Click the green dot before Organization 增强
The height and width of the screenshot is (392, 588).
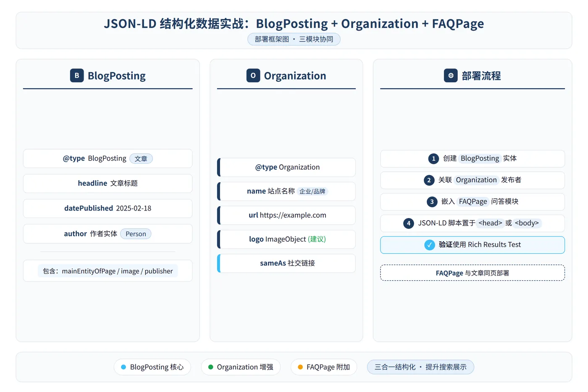pyautogui.click(x=211, y=367)
